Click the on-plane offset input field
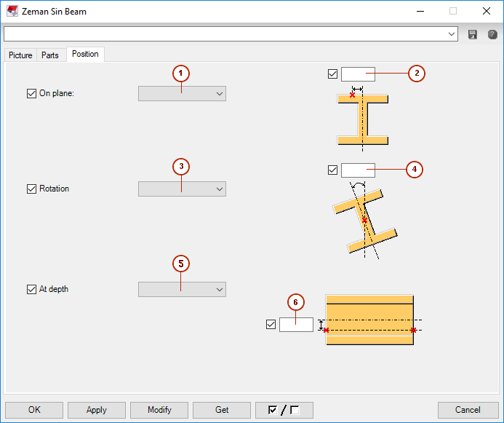Image resolution: width=504 pixels, height=423 pixels. coord(358,74)
